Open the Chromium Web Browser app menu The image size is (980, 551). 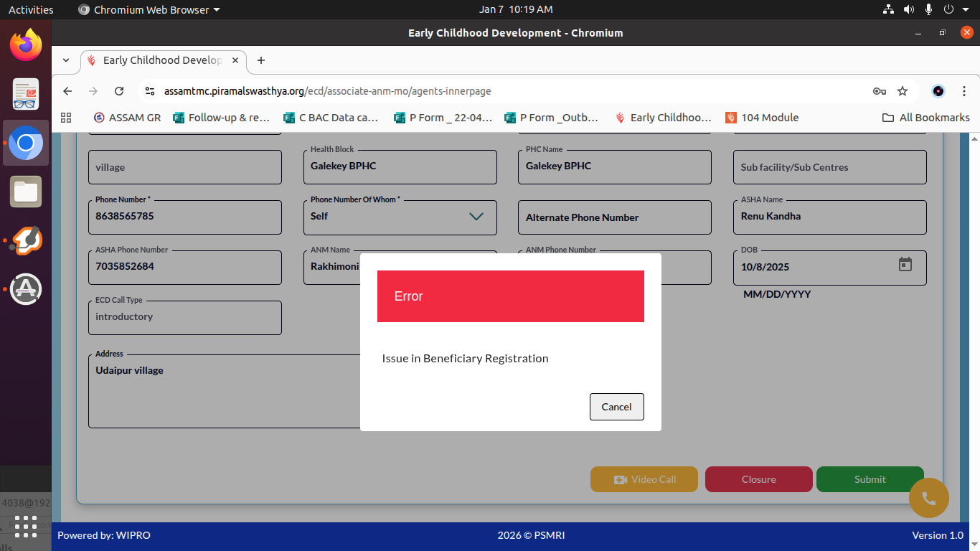[149, 9]
